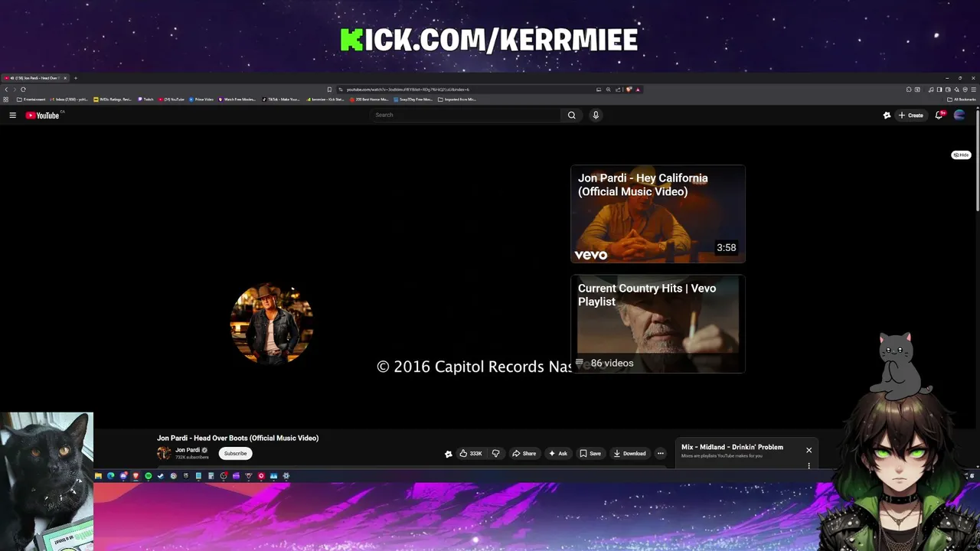Click the Create button

coord(911,115)
